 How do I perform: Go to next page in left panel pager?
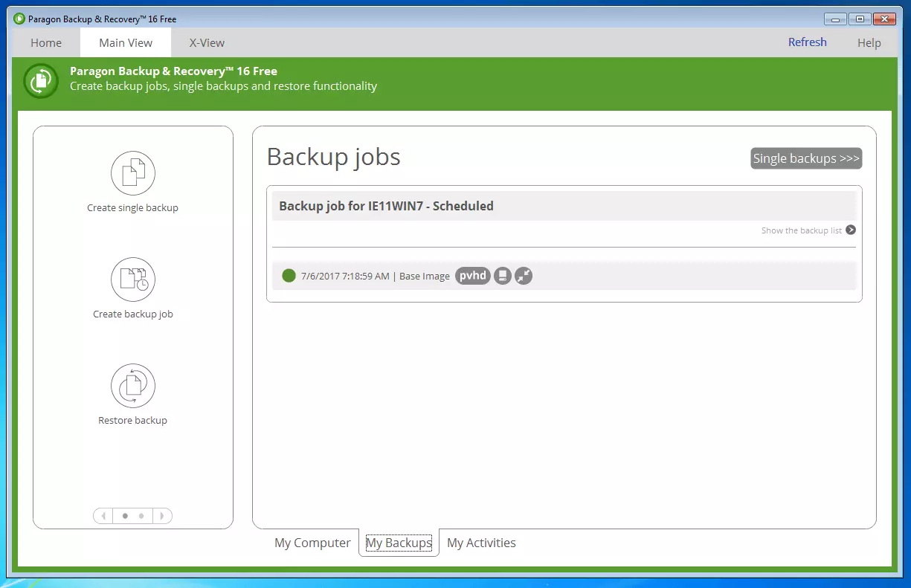click(x=162, y=516)
